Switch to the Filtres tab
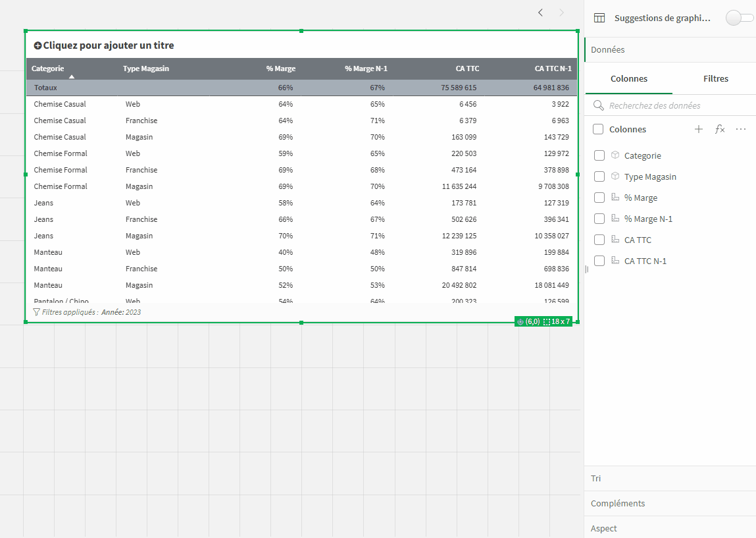756x538 pixels. [x=715, y=78]
